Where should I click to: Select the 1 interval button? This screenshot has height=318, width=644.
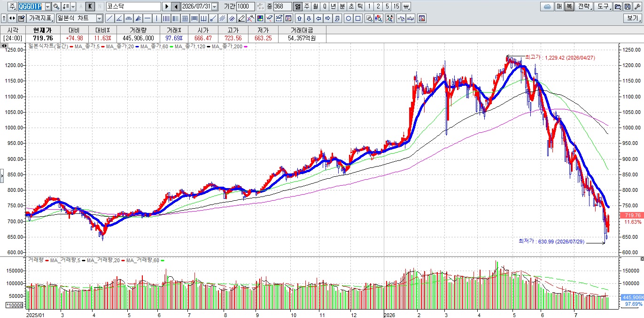click(369, 7)
